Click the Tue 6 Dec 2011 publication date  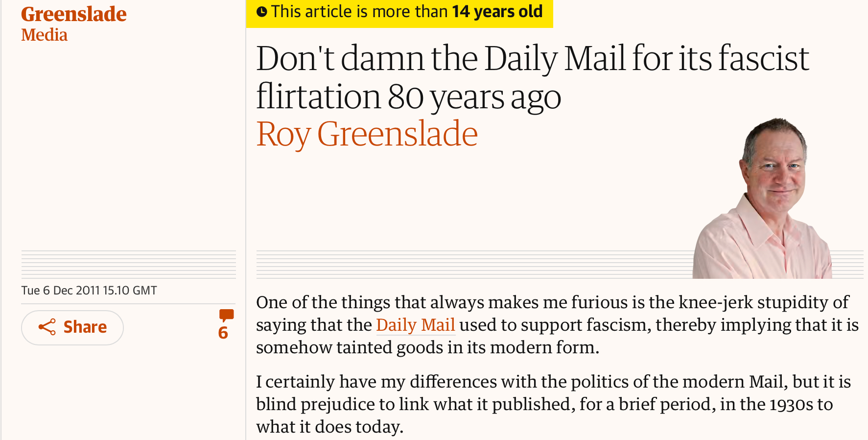[89, 291]
